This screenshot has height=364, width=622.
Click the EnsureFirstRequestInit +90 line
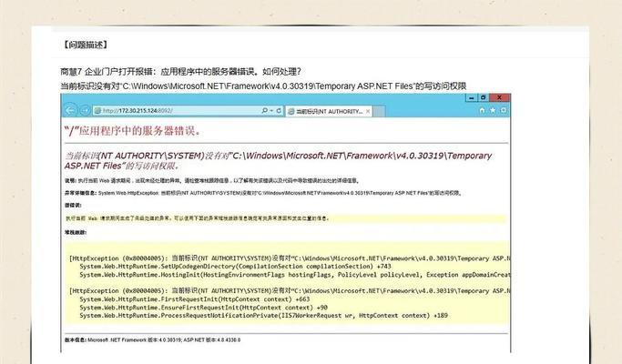203,308
